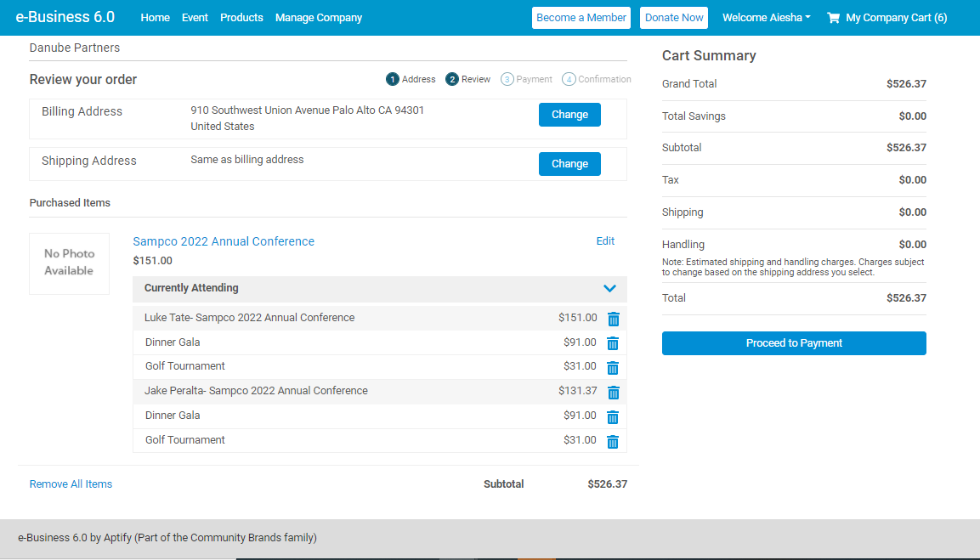Click Donate Now

pyautogui.click(x=673, y=17)
